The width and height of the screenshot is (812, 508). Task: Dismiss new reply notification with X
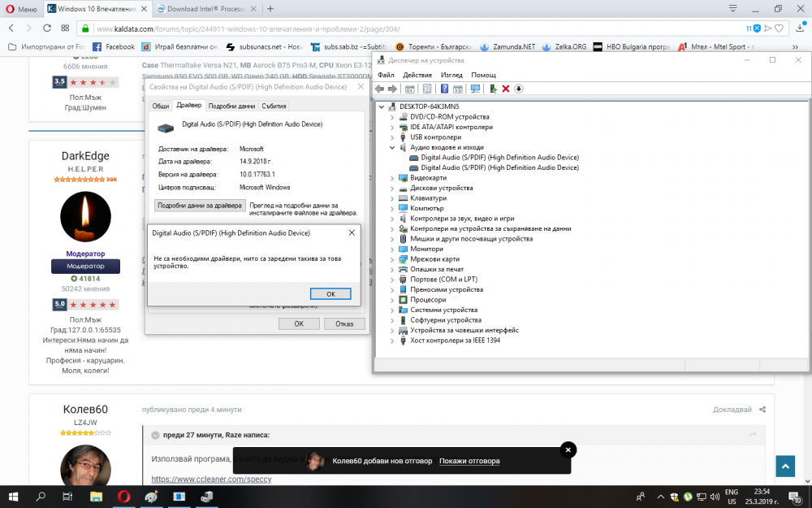(568, 450)
